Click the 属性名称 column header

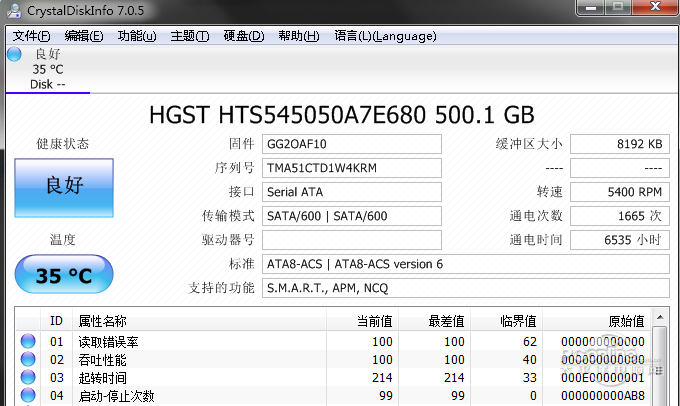[102, 321]
